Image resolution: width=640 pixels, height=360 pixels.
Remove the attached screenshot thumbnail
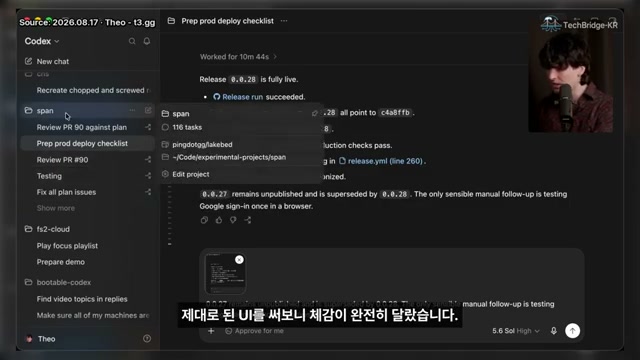tap(239, 260)
